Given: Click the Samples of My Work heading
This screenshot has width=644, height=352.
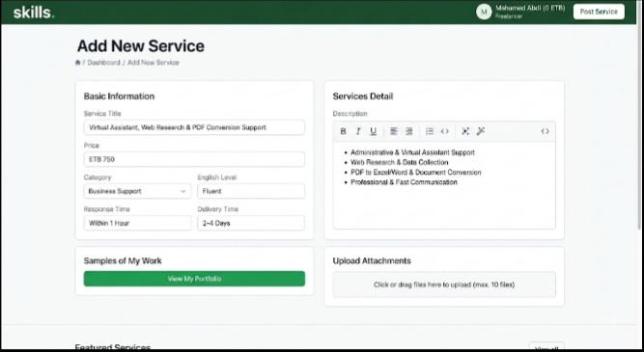Looking at the screenshot, I should [123, 261].
